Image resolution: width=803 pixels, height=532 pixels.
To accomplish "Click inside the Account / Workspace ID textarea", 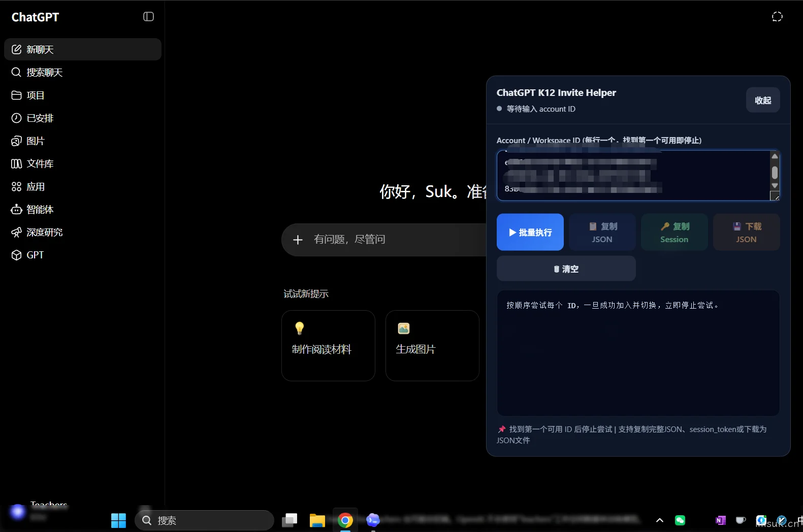I will point(633,175).
